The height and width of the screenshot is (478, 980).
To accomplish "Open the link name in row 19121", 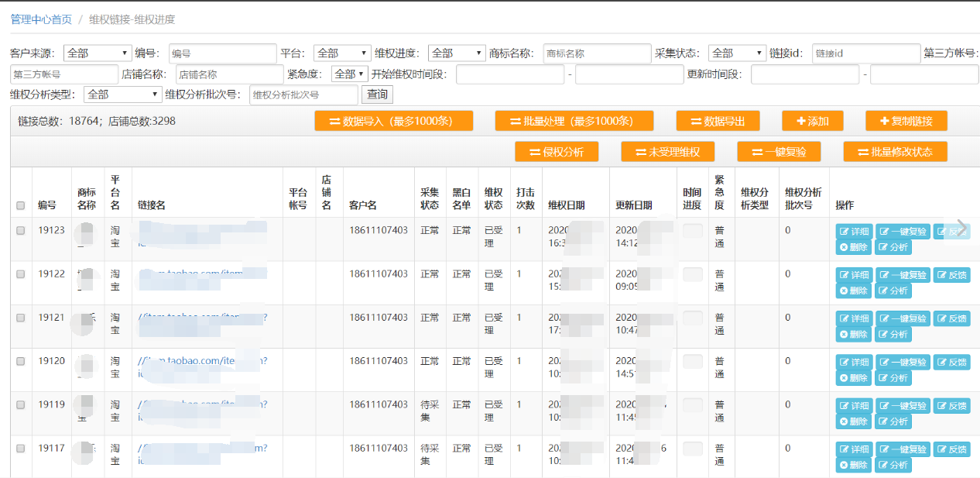I will [x=202, y=318].
